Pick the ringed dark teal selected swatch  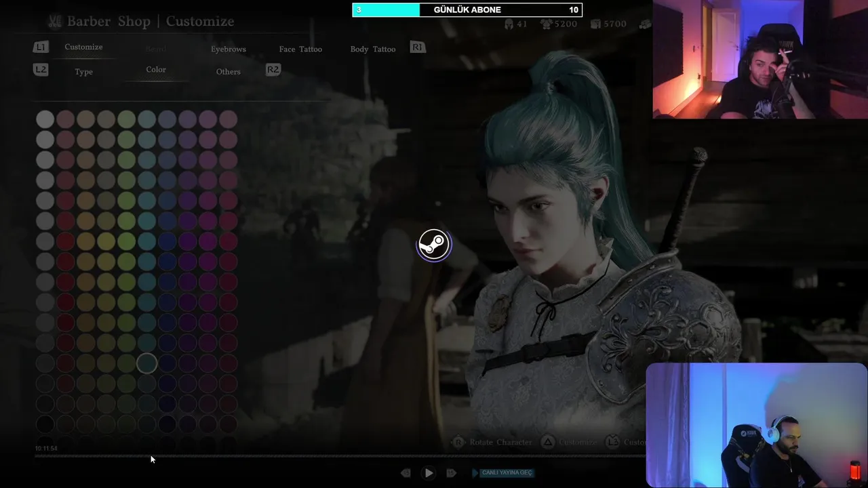(x=146, y=363)
